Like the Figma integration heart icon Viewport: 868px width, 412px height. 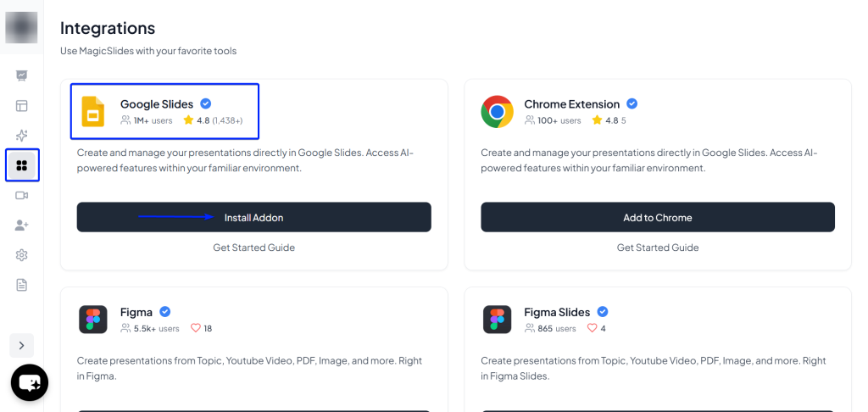tap(195, 328)
